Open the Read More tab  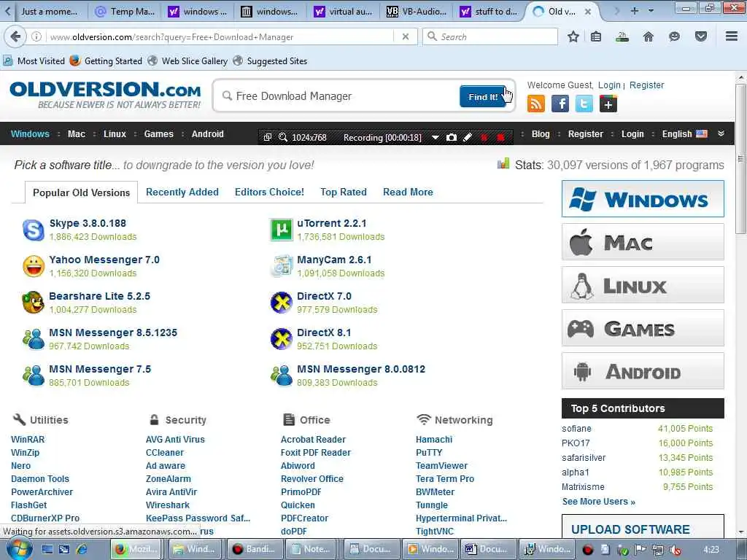point(408,192)
